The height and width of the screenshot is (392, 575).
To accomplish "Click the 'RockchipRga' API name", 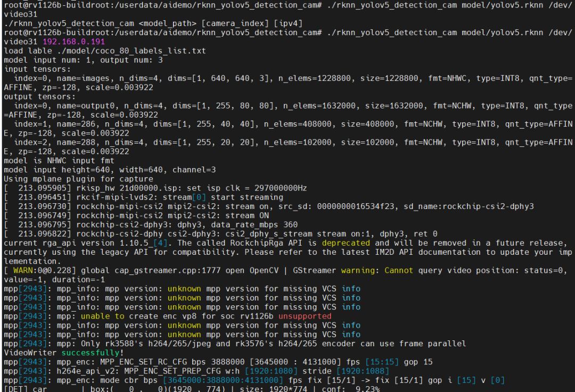I will click(257, 243).
